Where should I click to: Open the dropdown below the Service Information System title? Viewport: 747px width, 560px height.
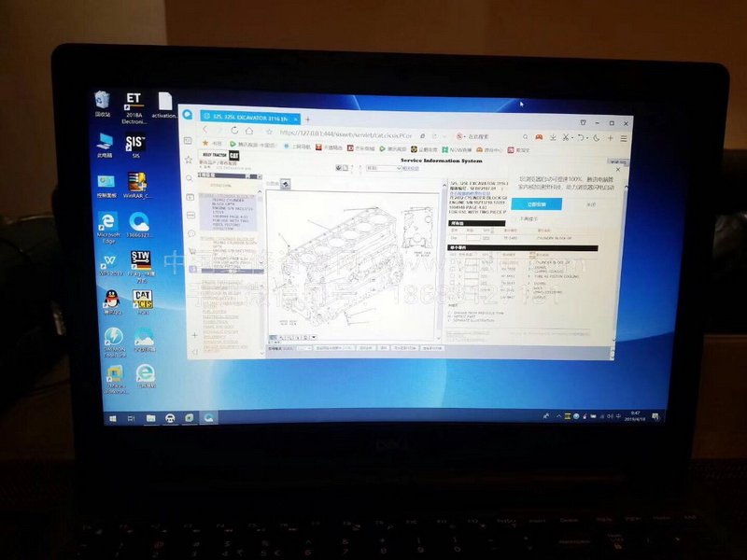pos(385,169)
